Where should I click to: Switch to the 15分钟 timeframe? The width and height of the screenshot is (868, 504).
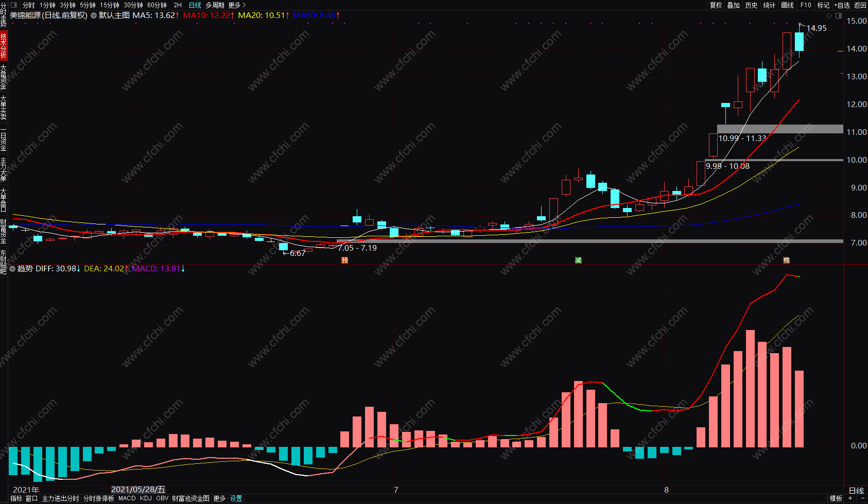click(x=110, y=5)
